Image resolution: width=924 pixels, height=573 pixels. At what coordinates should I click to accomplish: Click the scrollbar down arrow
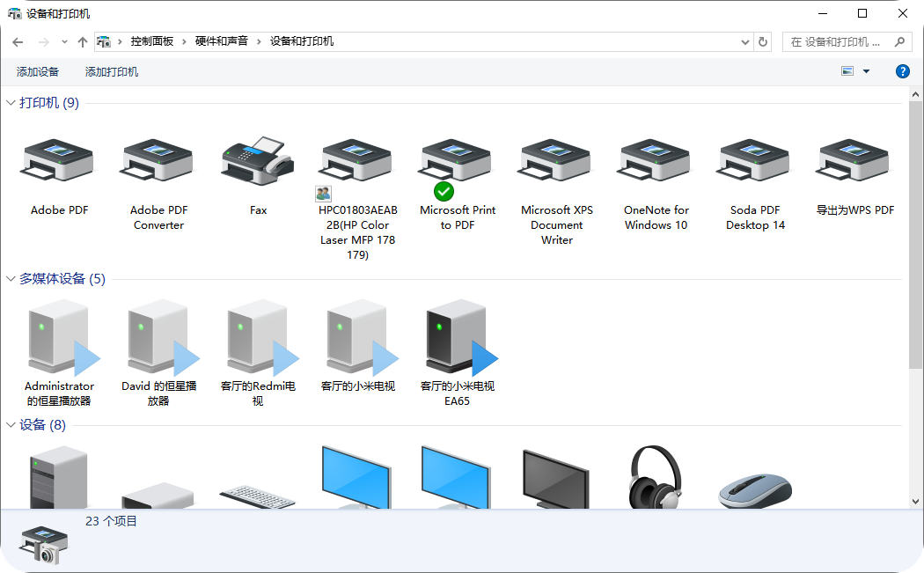[915, 502]
